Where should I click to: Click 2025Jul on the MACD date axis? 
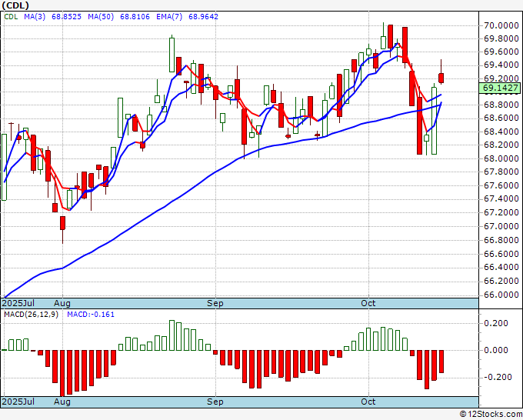click(x=18, y=402)
